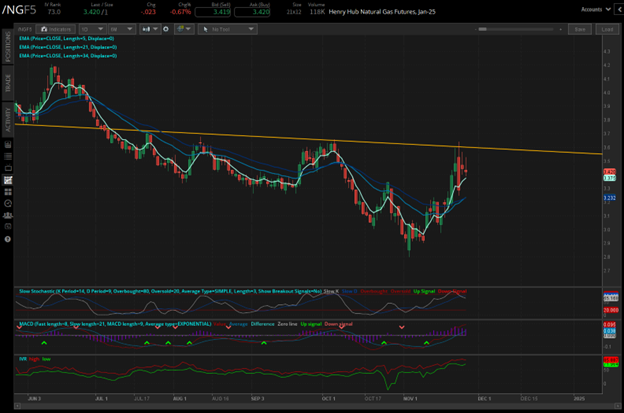
Task: Click the highlighted chart icon in left sidebar
Action: (x=8, y=179)
